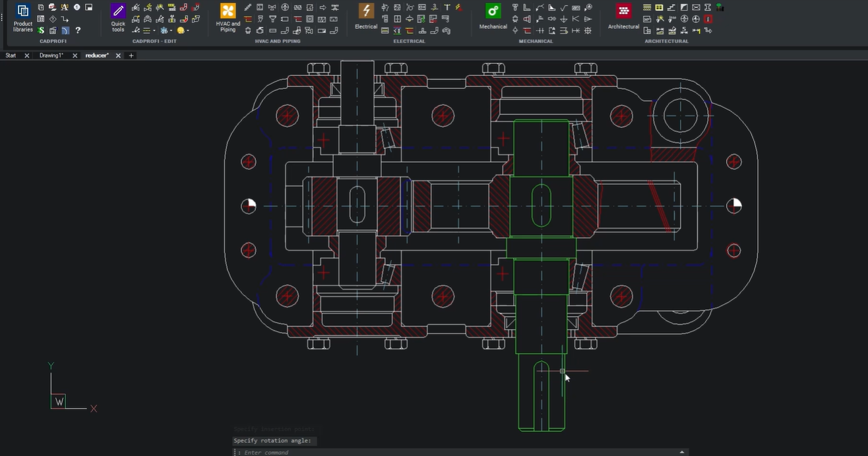This screenshot has height=456, width=868.
Task: Expand the dropdown beside the yellow sphere icon
Action: tap(188, 30)
